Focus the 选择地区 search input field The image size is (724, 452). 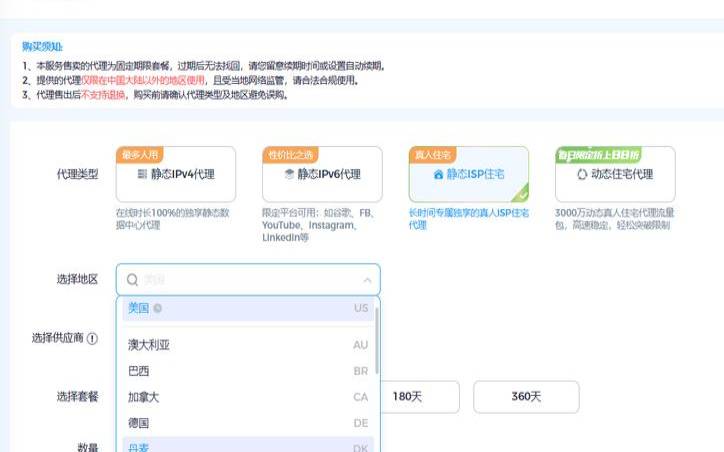[x=248, y=279]
